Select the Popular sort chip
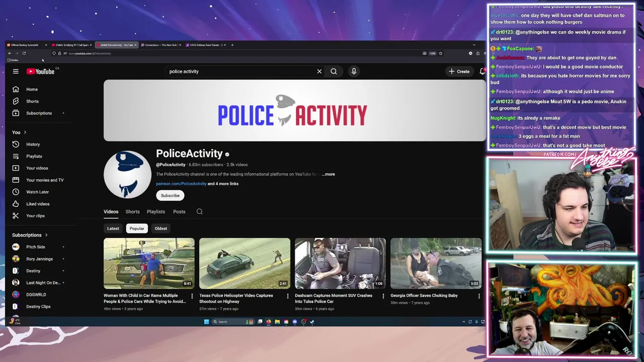 tap(137, 228)
